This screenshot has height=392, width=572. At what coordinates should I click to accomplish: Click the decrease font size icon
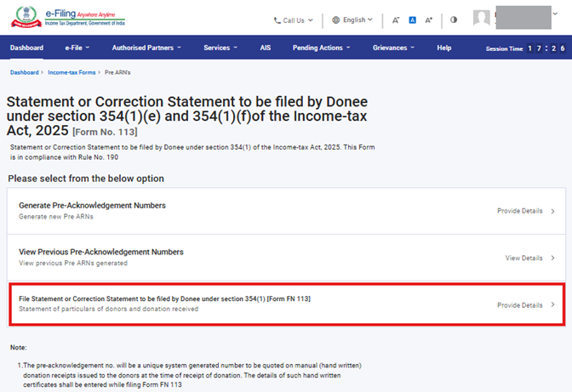[x=396, y=20]
